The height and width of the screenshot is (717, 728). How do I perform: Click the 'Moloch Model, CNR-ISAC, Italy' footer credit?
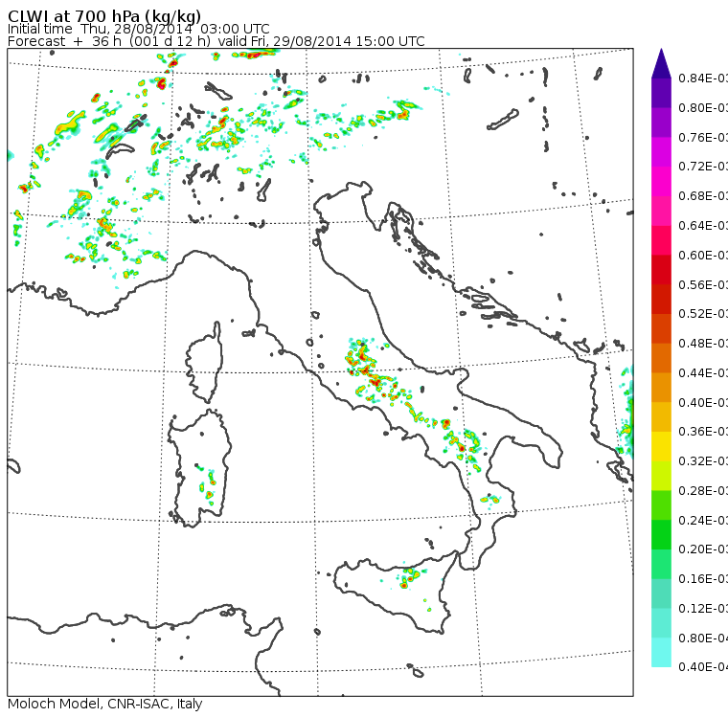pos(105,704)
